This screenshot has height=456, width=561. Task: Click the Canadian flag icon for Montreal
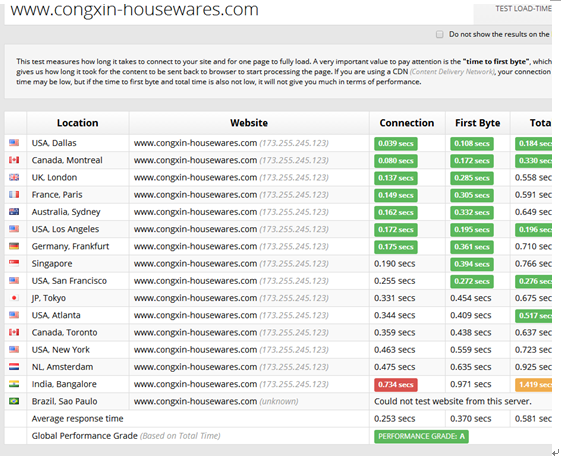click(14, 160)
